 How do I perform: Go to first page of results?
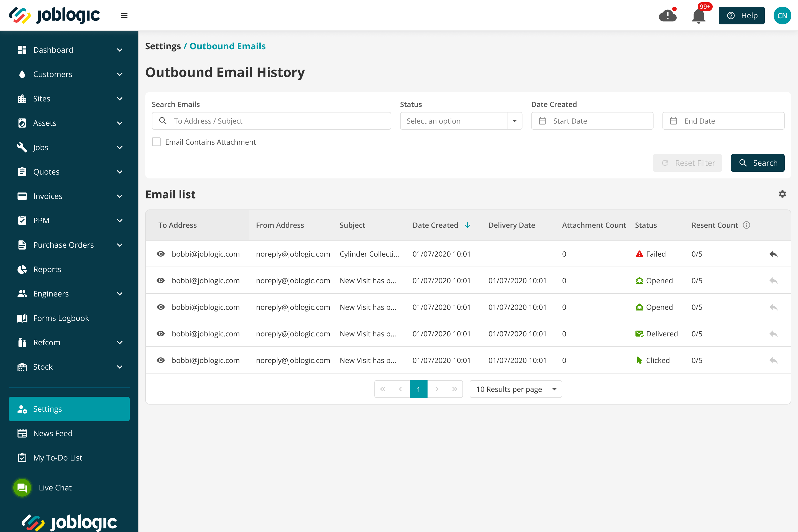point(383,389)
